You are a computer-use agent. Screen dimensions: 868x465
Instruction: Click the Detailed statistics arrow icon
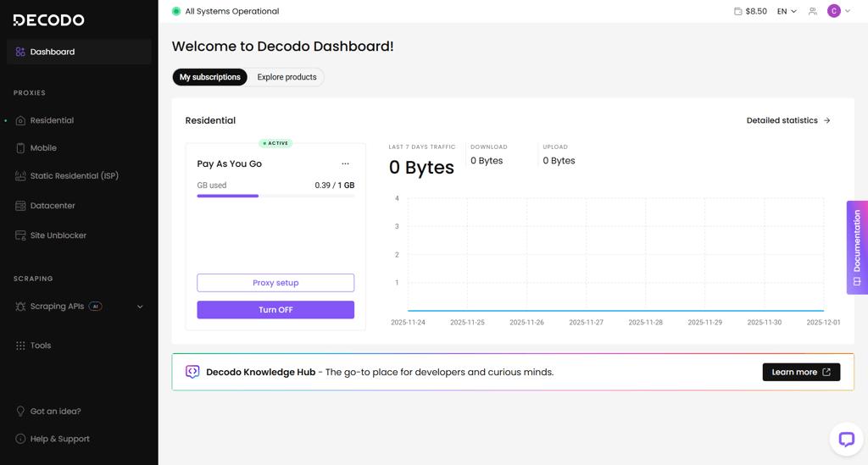pyautogui.click(x=827, y=120)
